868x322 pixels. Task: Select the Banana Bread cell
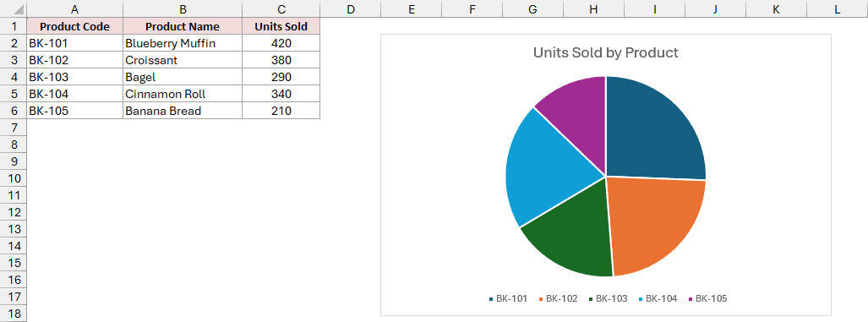click(x=183, y=111)
